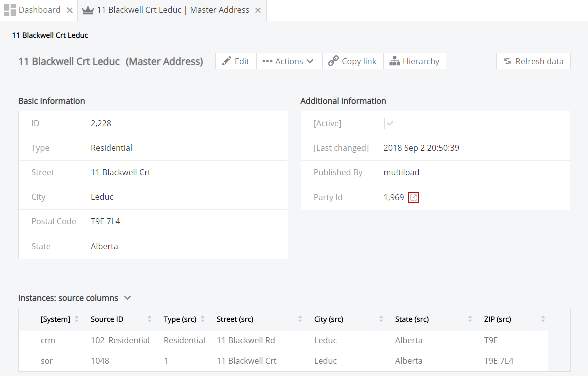Close the Master Address tab
Viewport: 588px width, 376px height.
pyautogui.click(x=258, y=10)
